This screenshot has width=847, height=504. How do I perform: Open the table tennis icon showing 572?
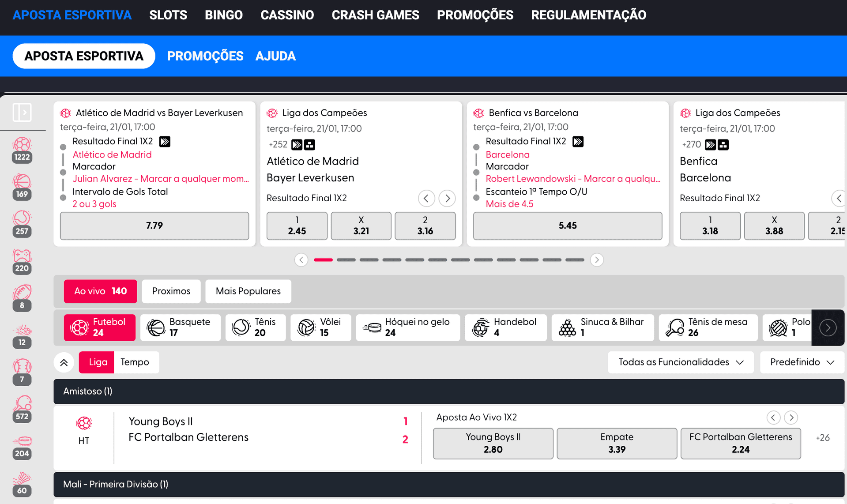coord(22,410)
